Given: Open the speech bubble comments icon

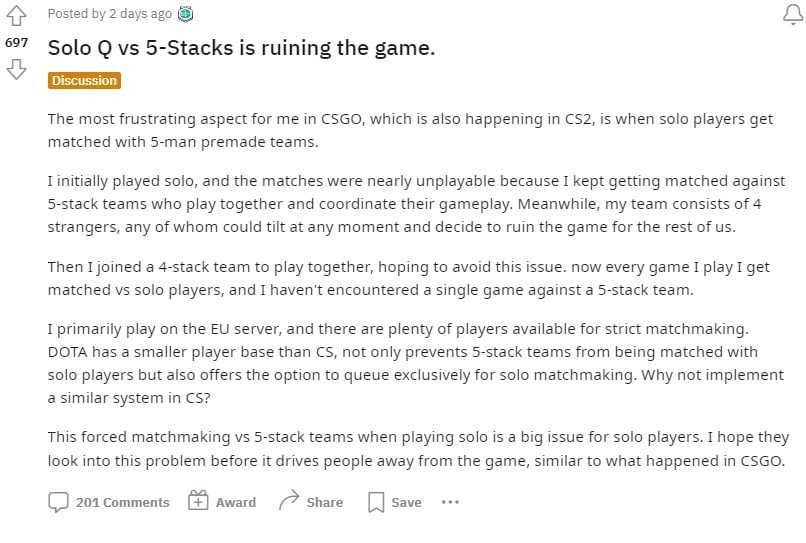Looking at the screenshot, I should tap(58, 502).
